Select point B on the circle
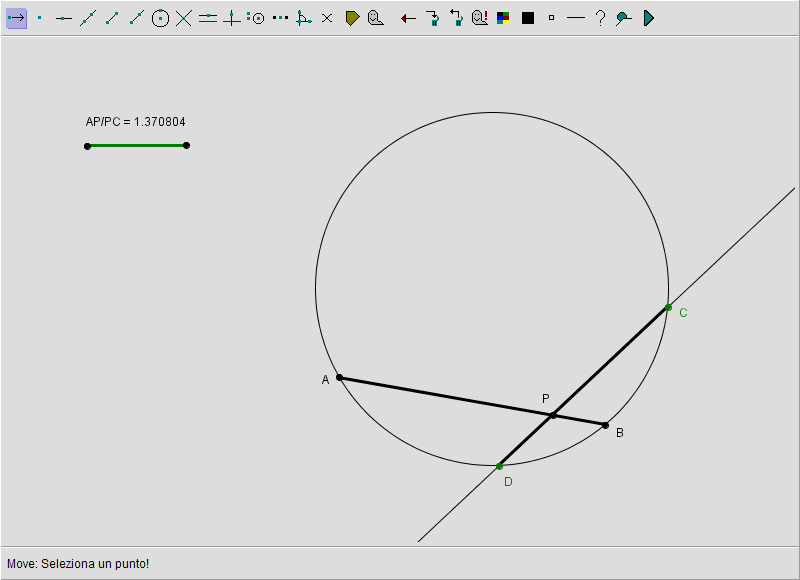Image resolution: width=800 pixels, height=580 pixels. [x=605, y=425]
